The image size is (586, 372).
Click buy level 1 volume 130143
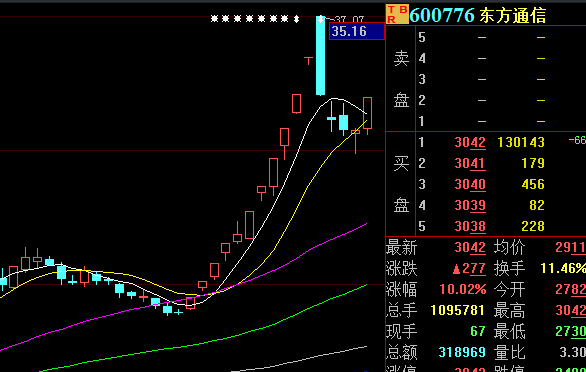(521, 142)
